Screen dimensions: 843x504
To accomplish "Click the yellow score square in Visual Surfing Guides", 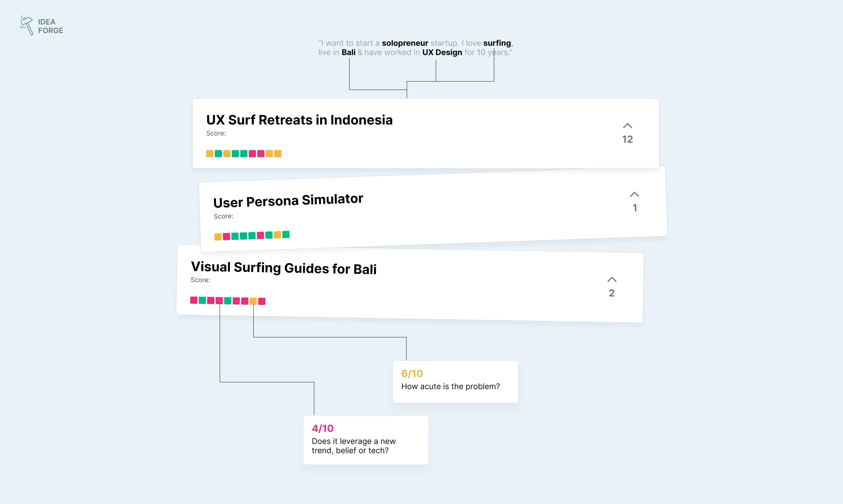I will [253, 301].
